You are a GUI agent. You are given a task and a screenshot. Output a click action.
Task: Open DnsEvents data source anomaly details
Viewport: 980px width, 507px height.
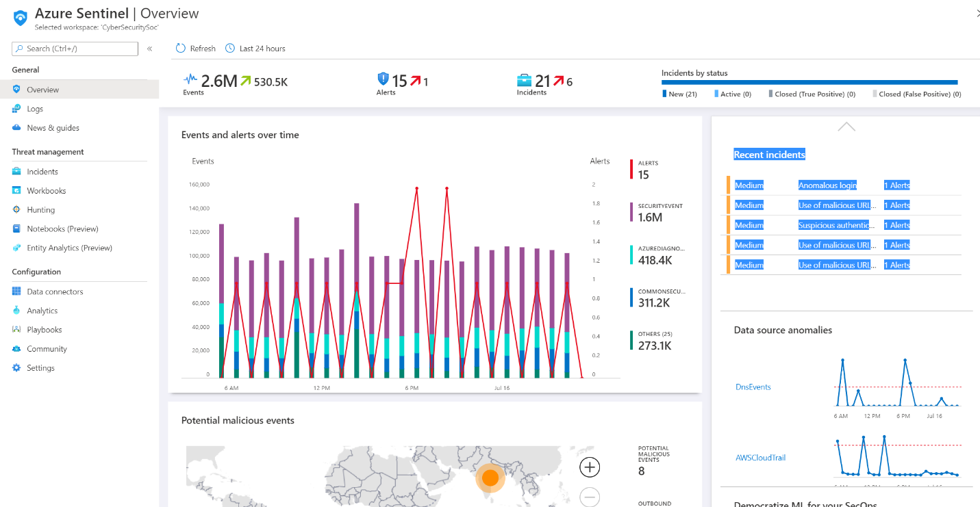(753, 387)
